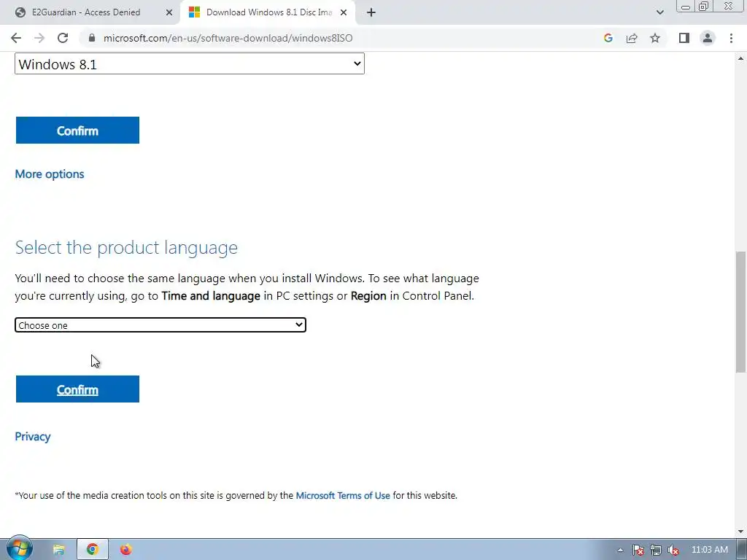
Task: Confirm the selected Windows edition
Action: point(77,130)
